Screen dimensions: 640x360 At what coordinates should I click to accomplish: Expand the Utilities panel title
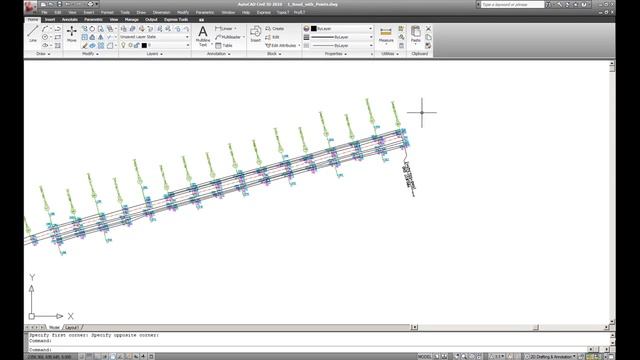click(x=390, y=54)
